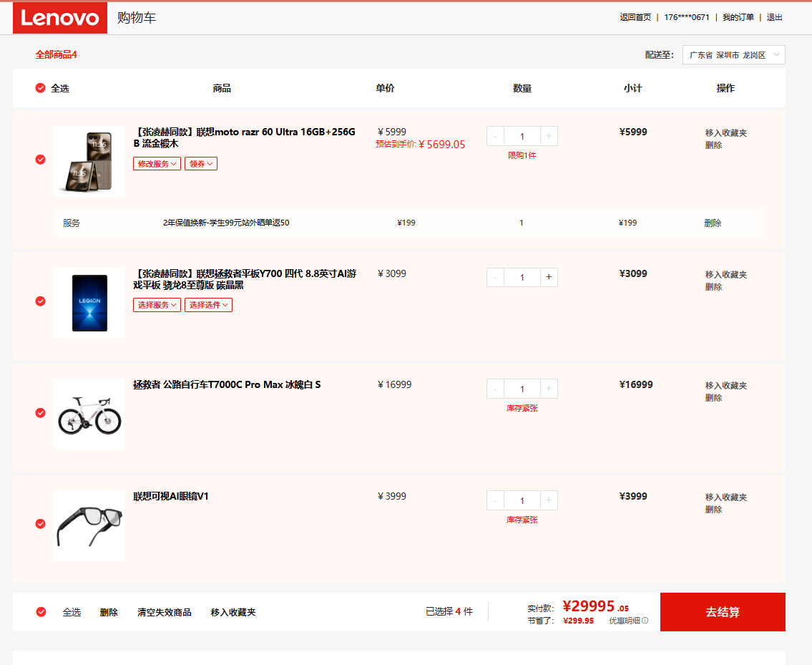
Task: Toggle the top 全选 select-all checkbox
Action: [x=41, y=88]
